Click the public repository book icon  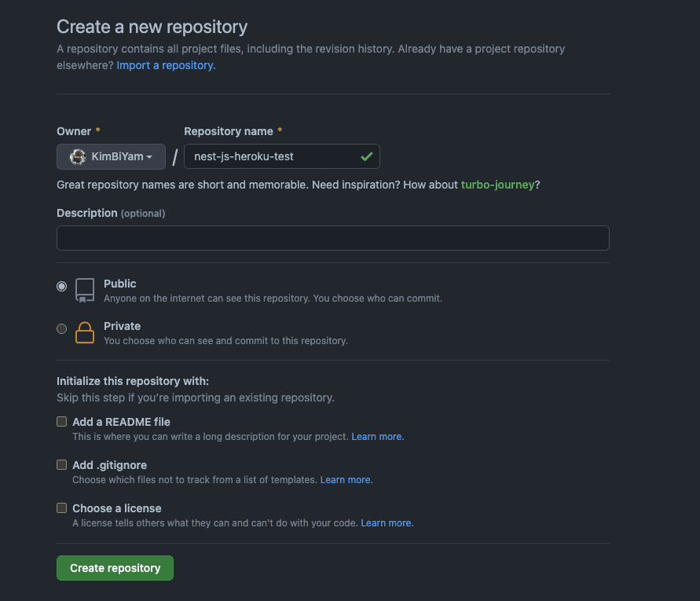[85, 290]
